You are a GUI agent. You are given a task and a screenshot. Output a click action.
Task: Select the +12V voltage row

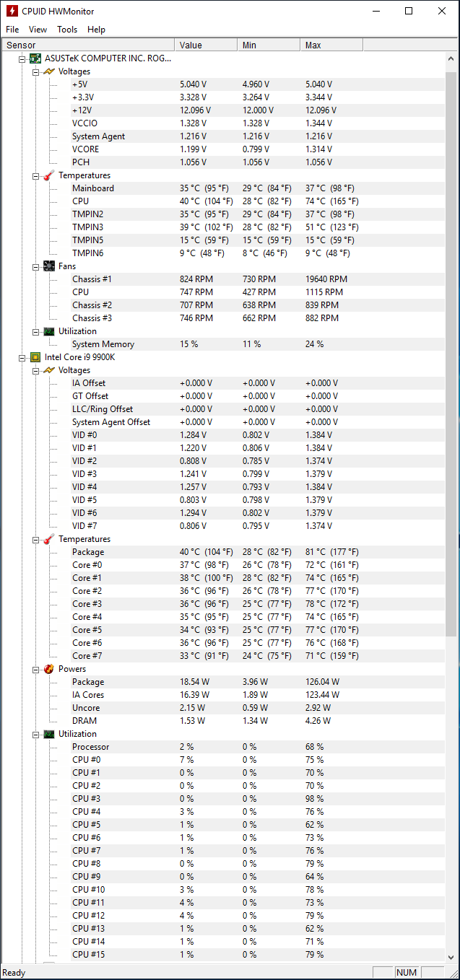click(223, 110)
